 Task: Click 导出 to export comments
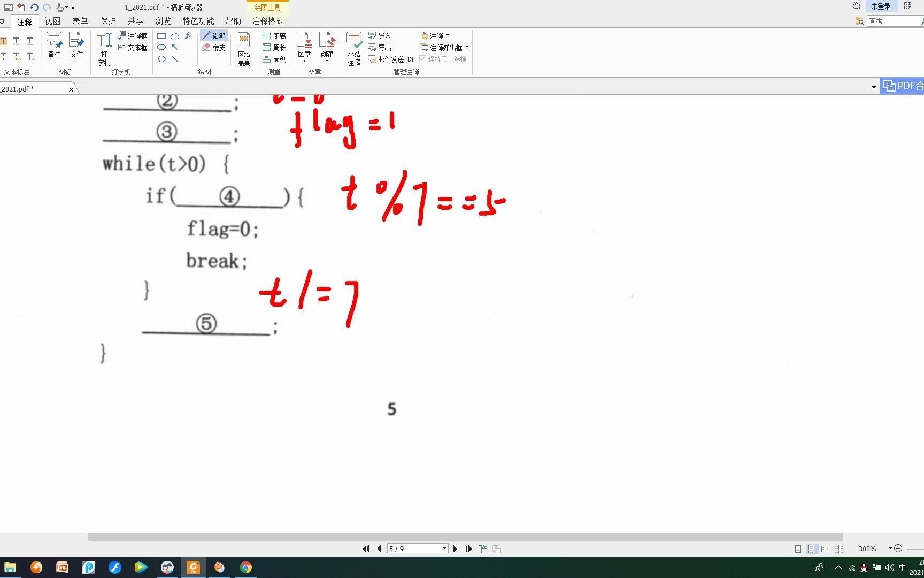pos(380,48)
